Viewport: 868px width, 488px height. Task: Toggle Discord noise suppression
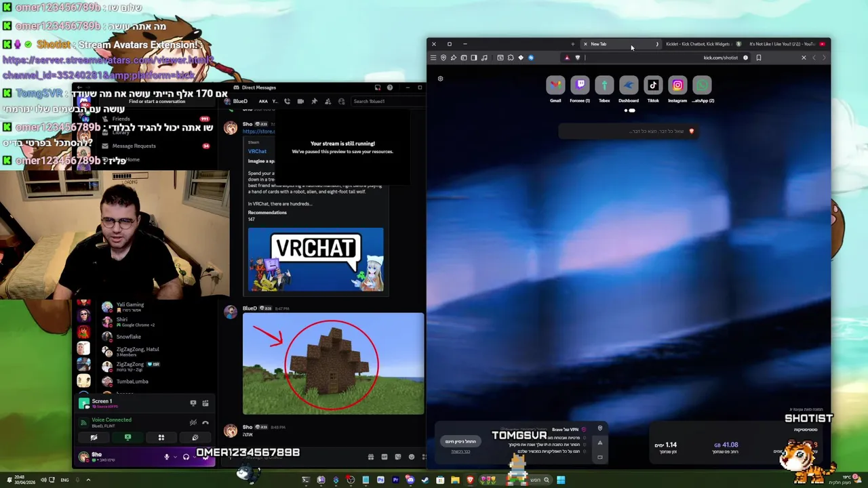pyautogui.click(x=193, y=422)
